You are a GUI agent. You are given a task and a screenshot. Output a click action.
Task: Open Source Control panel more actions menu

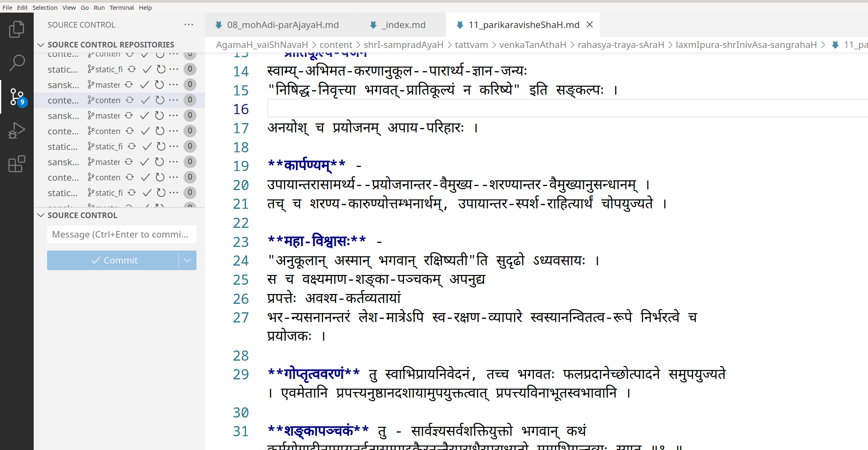(189, 25)
